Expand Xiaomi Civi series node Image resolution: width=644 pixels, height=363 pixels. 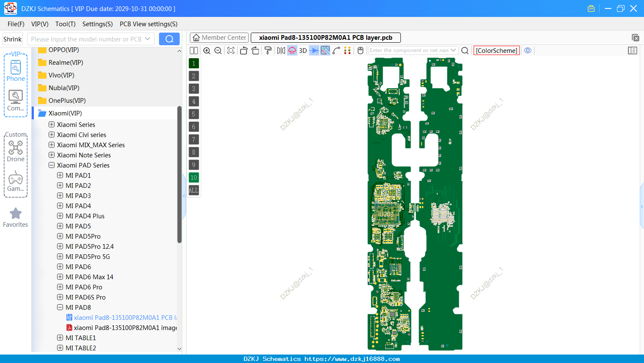click(x=52, y=135)
